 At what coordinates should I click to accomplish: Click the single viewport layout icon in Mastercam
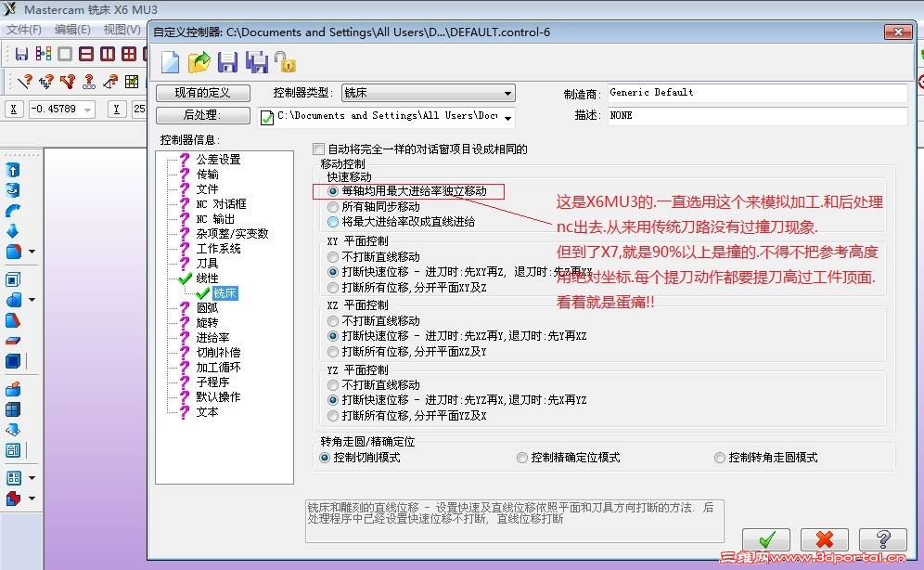tap(65, 54)
